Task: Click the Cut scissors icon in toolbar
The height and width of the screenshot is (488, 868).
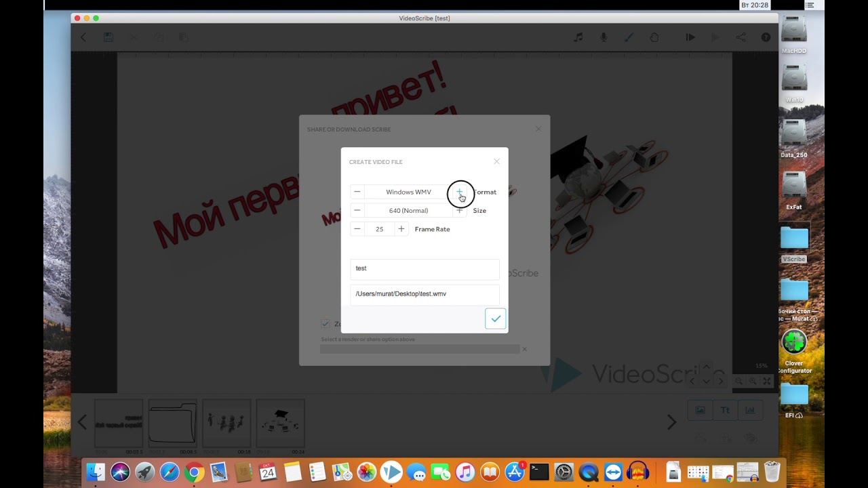Action: tap(134, 37)
